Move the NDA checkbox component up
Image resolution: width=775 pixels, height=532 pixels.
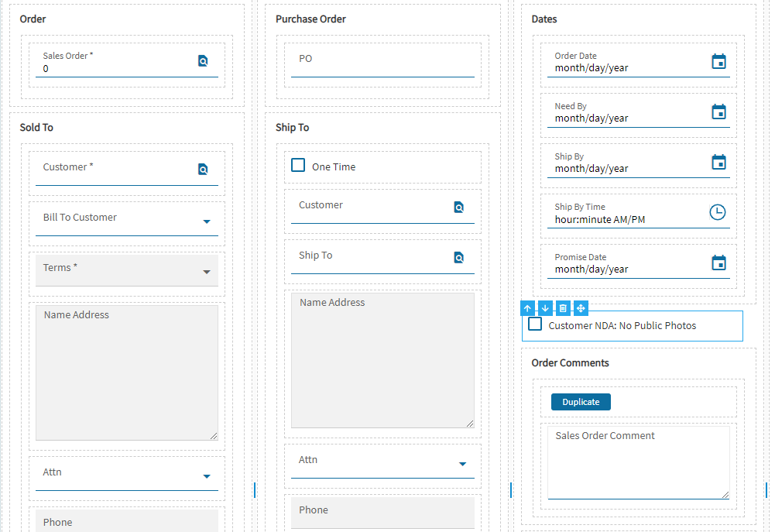pos(527,308)
